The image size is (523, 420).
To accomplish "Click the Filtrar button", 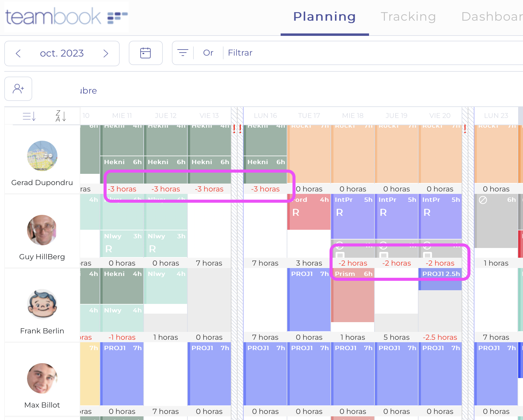I will [240, 53].
